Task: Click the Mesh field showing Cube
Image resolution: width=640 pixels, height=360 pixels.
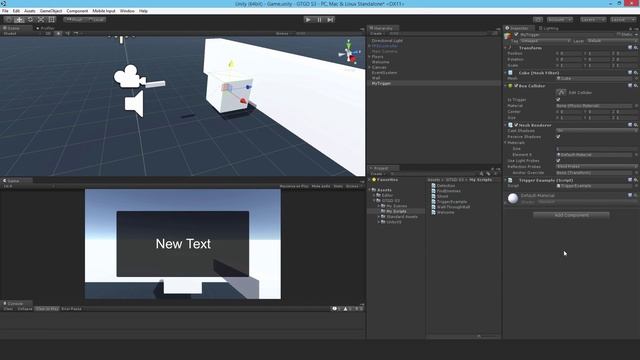Action: pos(596,78)
